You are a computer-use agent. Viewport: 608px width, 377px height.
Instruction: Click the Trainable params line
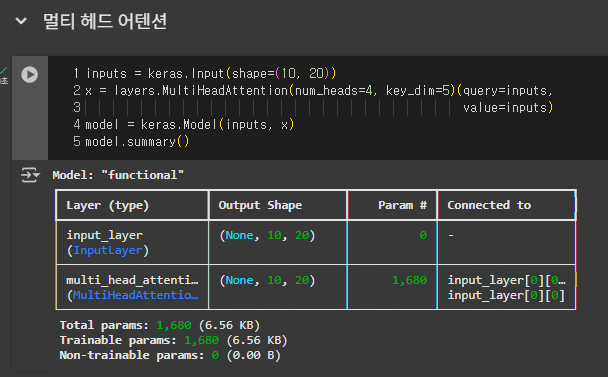point(173,340)
